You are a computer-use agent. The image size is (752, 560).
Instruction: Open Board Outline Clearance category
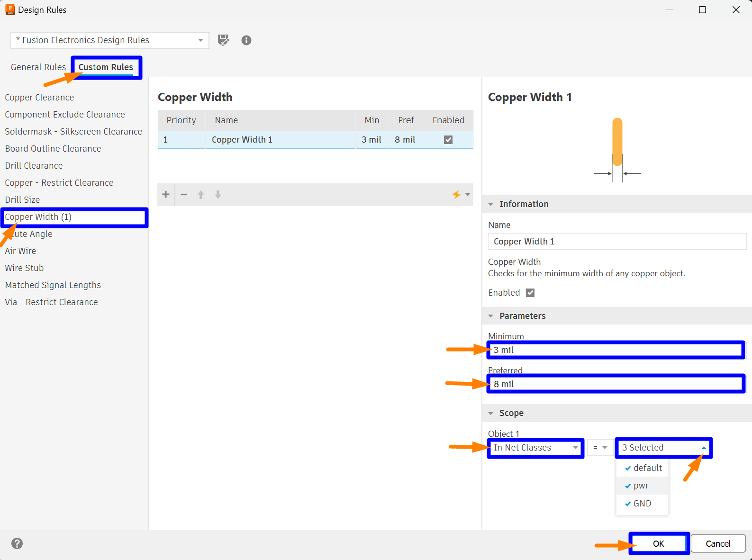[x=53, y=149]
